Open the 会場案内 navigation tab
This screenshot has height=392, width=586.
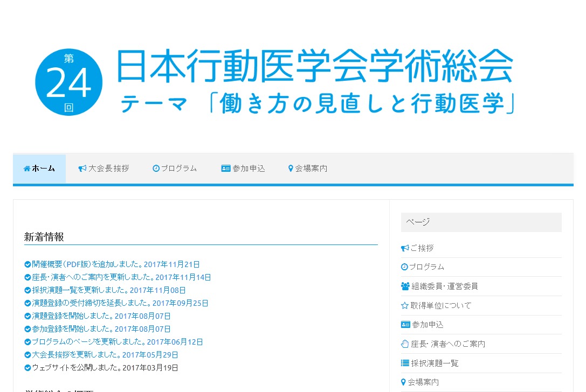[308, 169]
